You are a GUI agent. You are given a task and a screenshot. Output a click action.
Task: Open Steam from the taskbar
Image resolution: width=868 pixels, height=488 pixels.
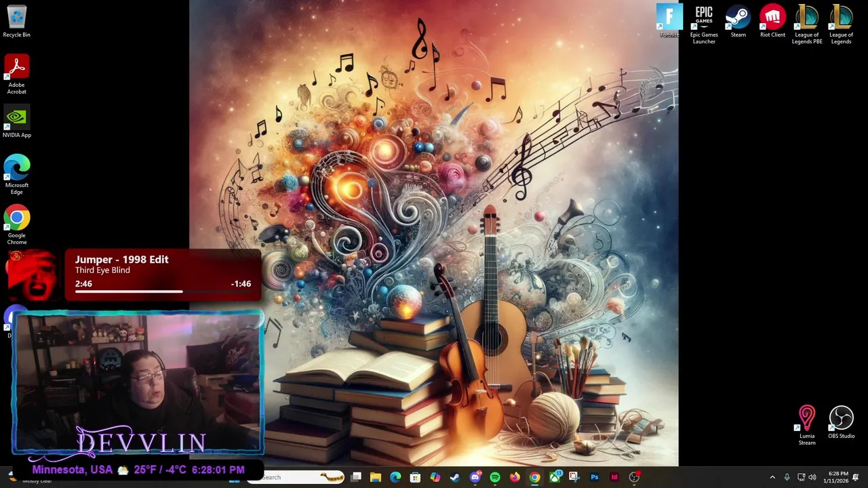click(x=455, y=477)
